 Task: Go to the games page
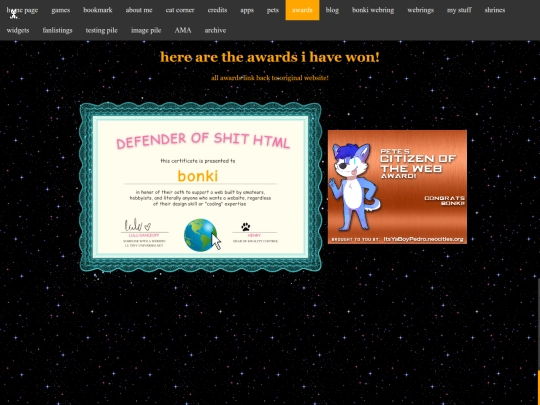pos(61,10)
